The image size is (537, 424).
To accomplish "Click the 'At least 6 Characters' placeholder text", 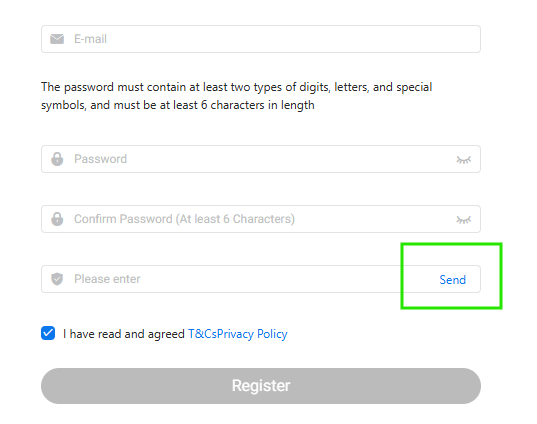I will 235,219.
